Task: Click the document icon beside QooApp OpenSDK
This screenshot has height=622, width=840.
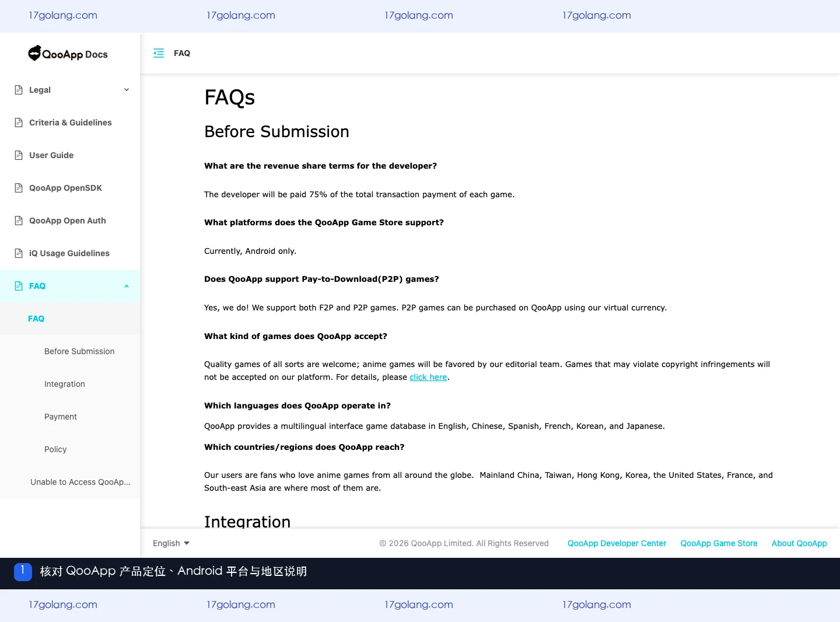Action: (x=19, y=188)
